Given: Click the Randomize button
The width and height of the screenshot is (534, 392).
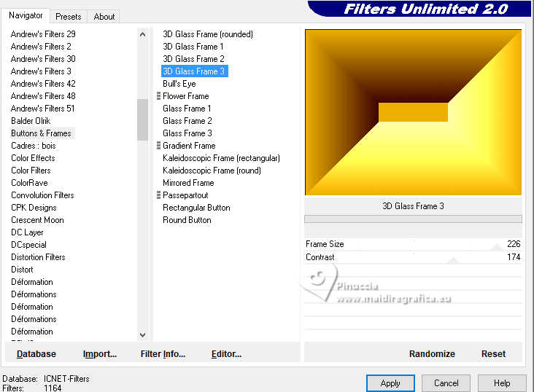Looking at the screenshot, I should pyautogui.click(x=432, y=354).
